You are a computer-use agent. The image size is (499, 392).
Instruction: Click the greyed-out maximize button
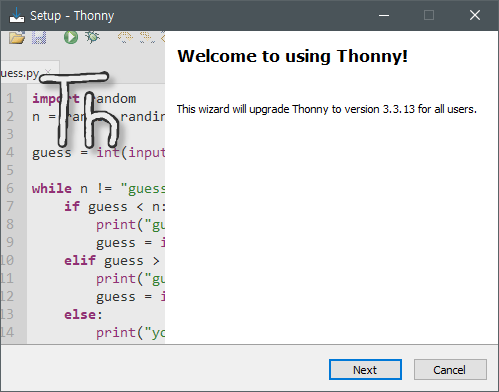pos(429,15)
